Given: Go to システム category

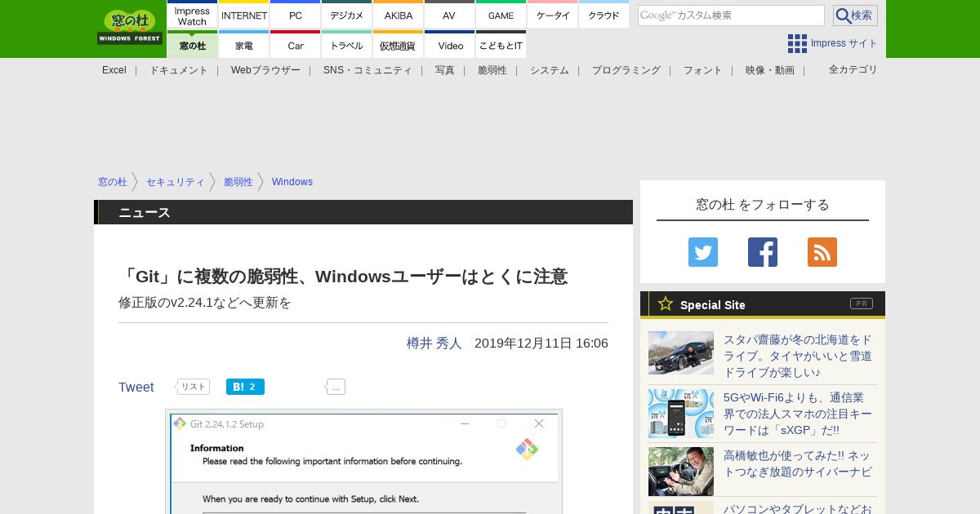Looking at the screenshot, I should coord(550,70).
